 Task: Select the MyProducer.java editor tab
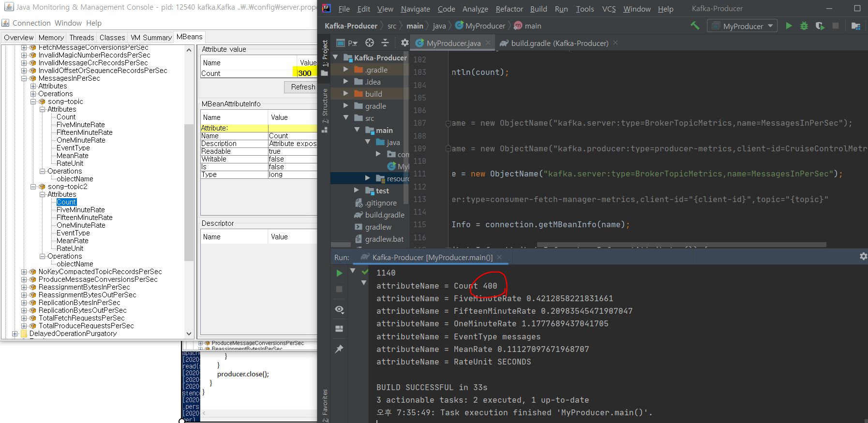coord(453,43)
